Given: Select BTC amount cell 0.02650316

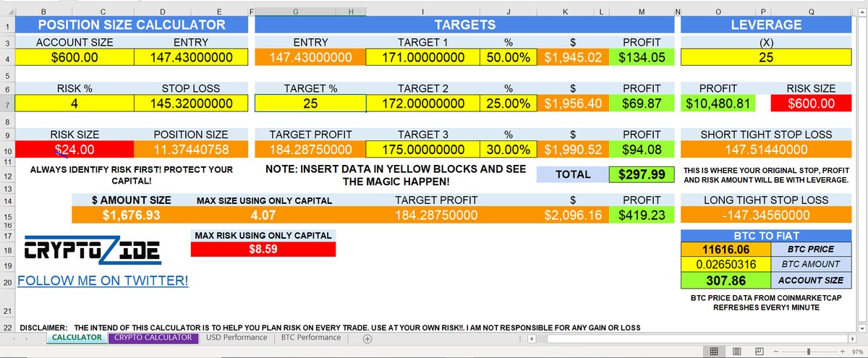Looking at the screenshot, I should click(726, 264).
